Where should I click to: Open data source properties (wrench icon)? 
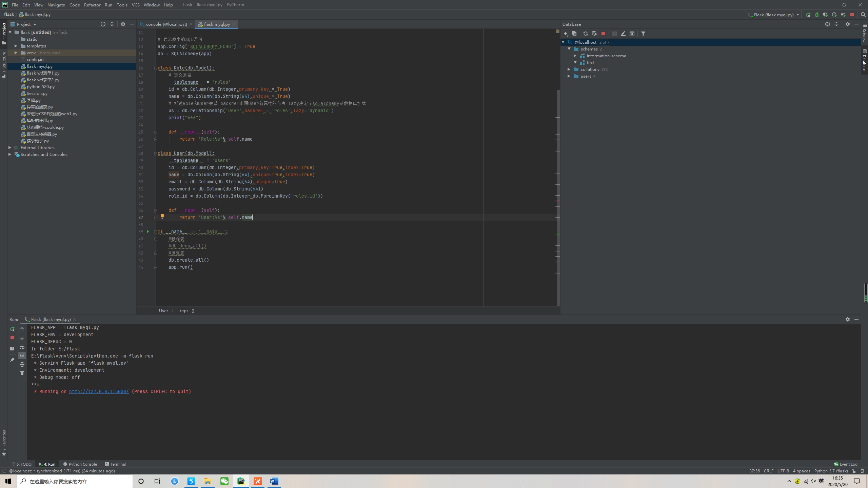(x=594, y=34)
